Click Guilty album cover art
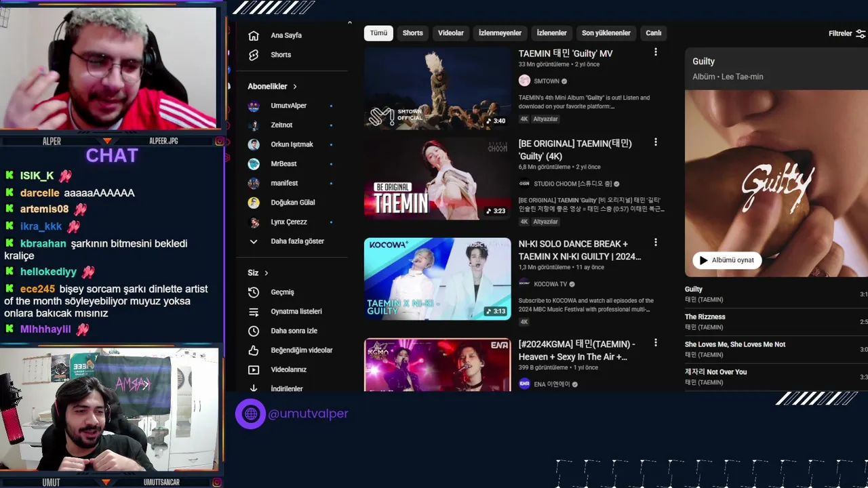 point(776,183)
